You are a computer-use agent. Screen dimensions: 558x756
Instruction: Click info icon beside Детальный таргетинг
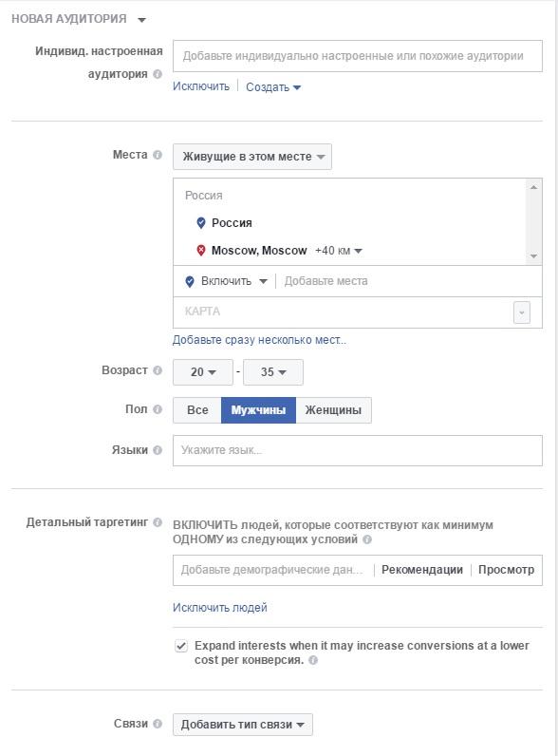[x=158, y=522]
